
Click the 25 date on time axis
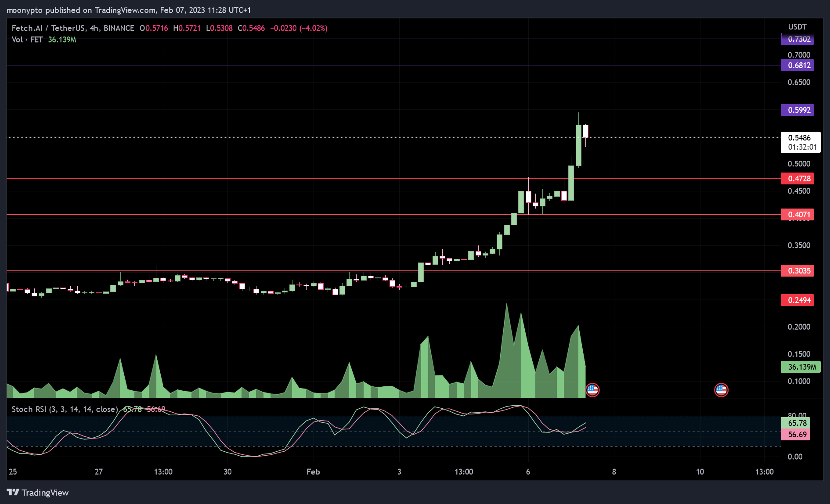[13, 472]
